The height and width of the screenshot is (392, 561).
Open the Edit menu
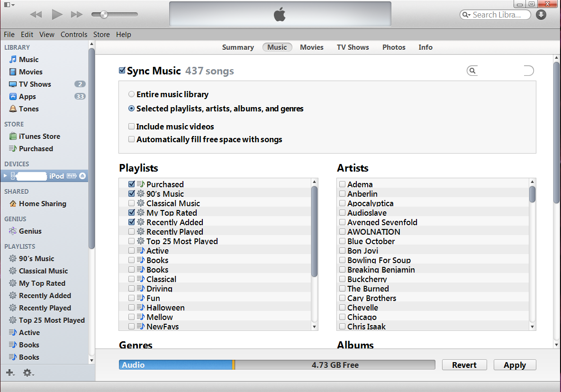tap(27, 35)
